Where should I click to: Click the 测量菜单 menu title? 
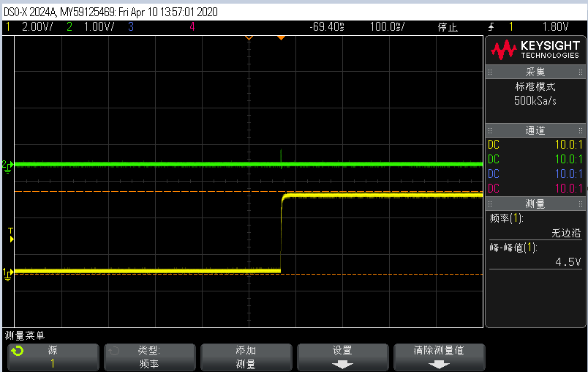coord(25,335)
